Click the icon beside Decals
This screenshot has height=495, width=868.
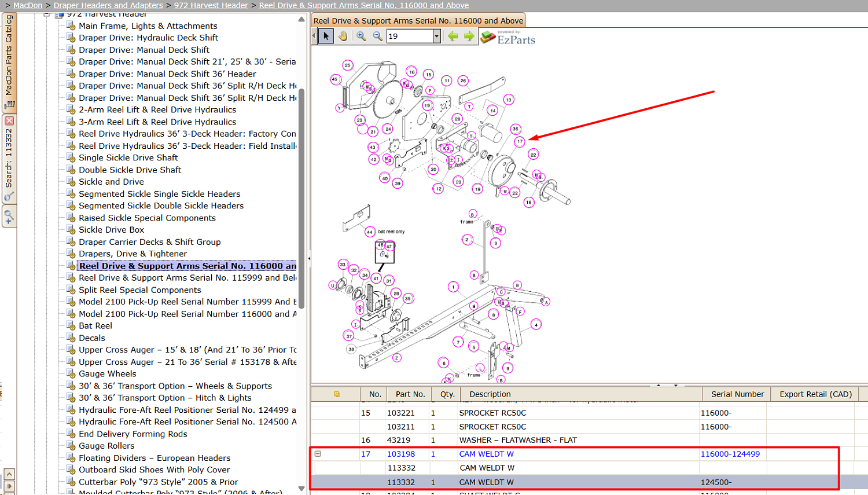(x=71, y=338)
